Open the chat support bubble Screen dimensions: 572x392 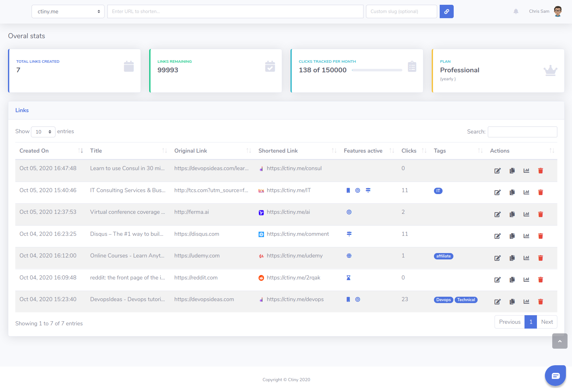pyautogui.click(x=555, y=376)
